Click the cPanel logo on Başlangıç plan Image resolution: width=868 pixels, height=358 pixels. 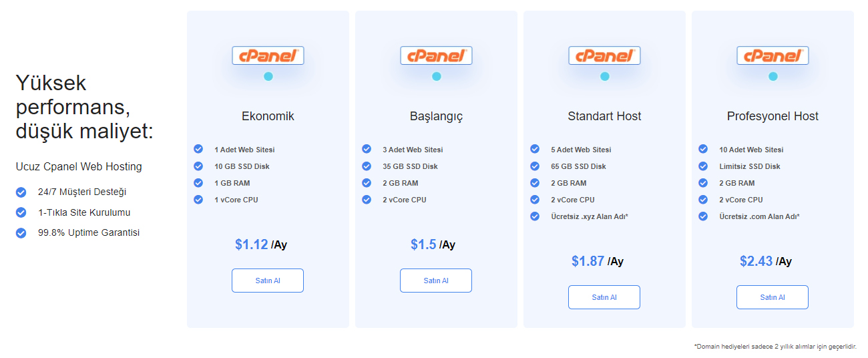tap(436, 55)
